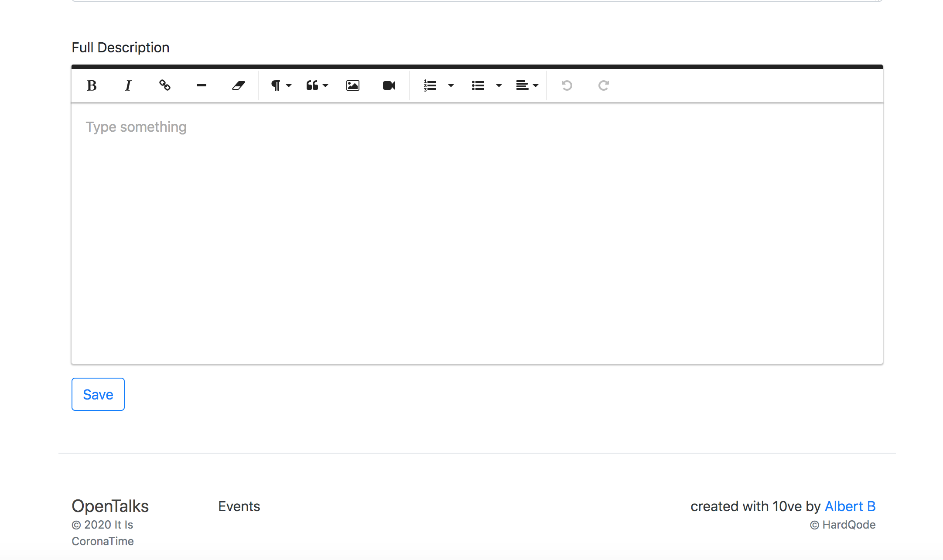Clear formatting with the eraser icon
This screenshot has width=943, height=560.
coord(238,85)
